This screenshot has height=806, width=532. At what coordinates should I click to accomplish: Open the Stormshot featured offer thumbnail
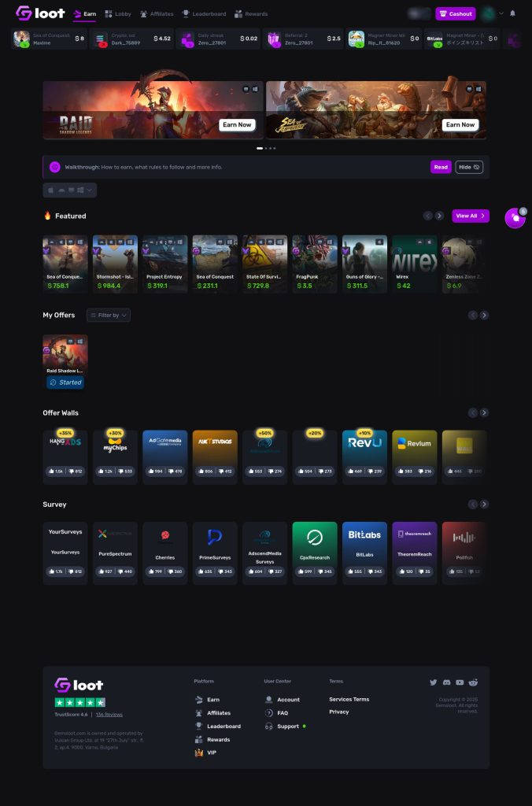[115, 264]
